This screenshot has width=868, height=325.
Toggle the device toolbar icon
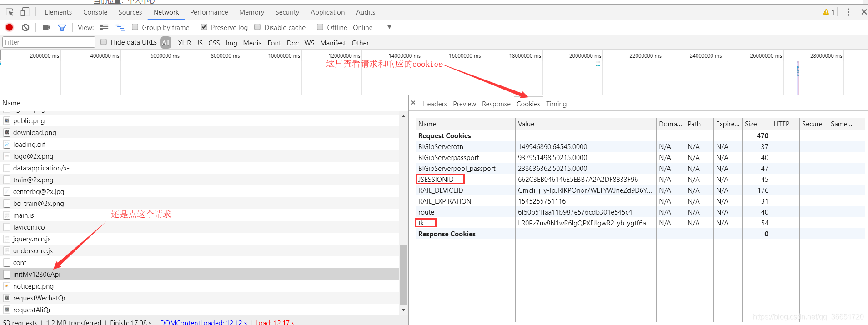(x=25, y=12)
